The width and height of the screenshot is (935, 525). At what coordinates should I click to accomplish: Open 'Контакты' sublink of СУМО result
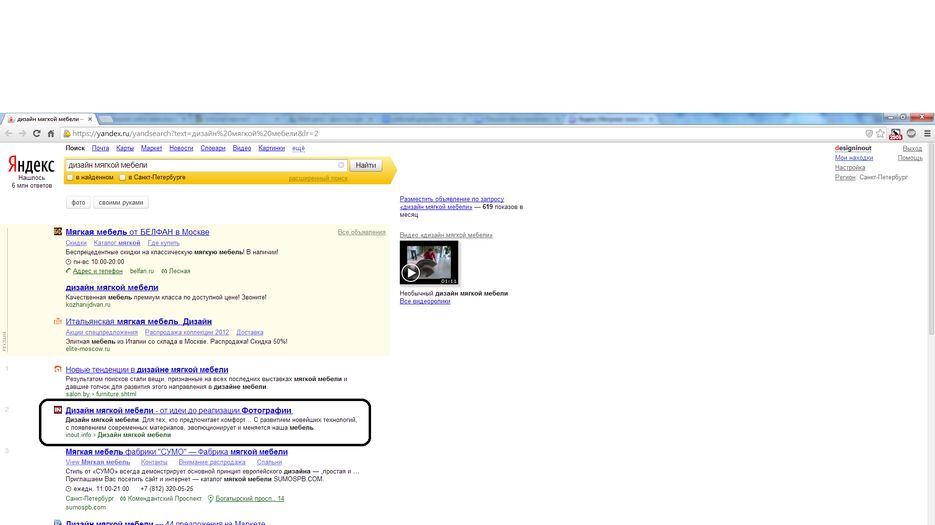154,462
